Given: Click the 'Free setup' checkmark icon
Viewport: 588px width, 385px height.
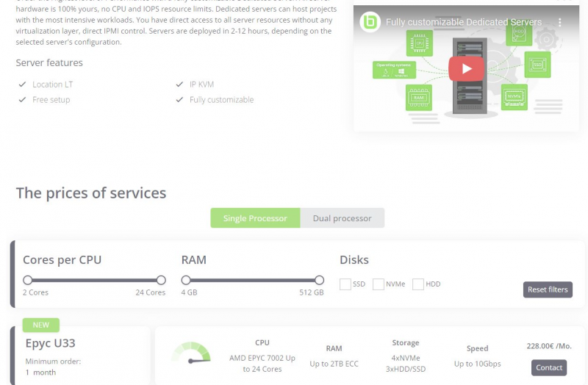Looking at the screenshot, I should pos(23,100).
